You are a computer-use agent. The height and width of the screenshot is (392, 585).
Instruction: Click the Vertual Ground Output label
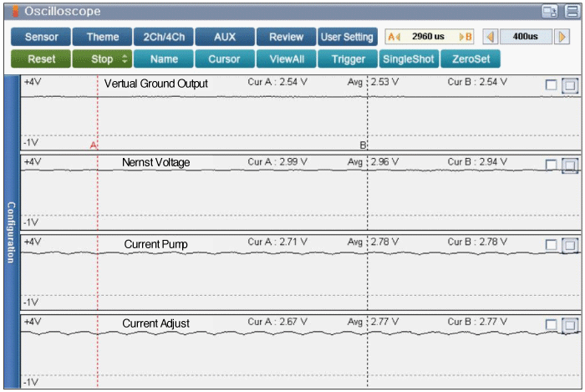(x=156, y=84)
